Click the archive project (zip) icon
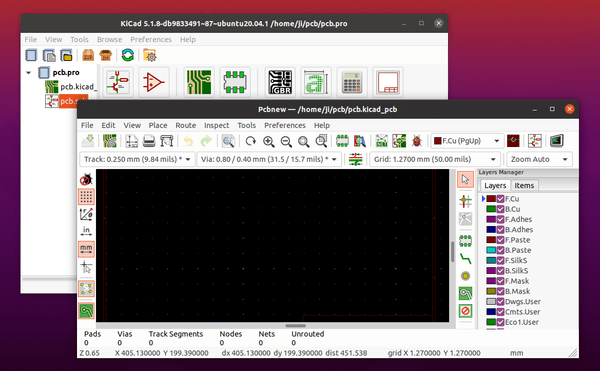The height and width of the screenshot is (371, 600). 88,55
